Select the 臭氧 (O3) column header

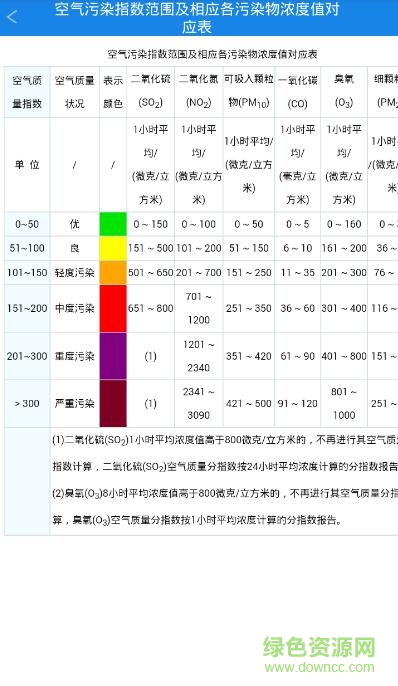(x=344, y=92)
